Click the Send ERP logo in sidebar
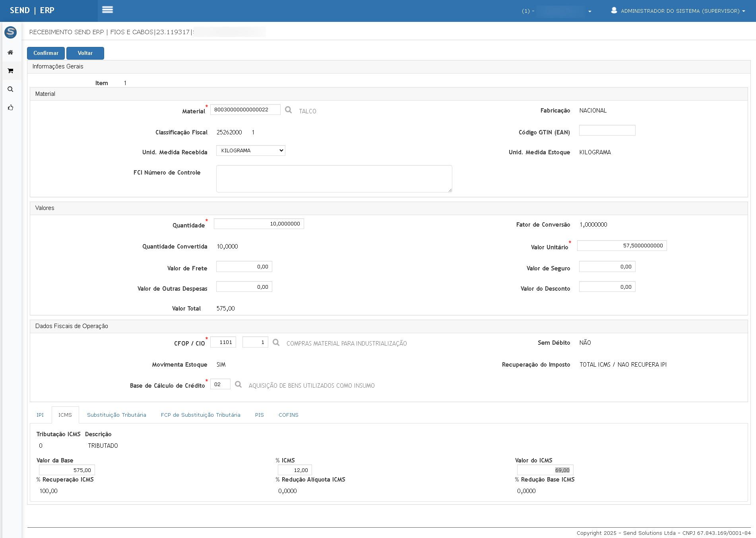Image resolution: width=756 pixels, height=538 pixels. click(10, 32)
